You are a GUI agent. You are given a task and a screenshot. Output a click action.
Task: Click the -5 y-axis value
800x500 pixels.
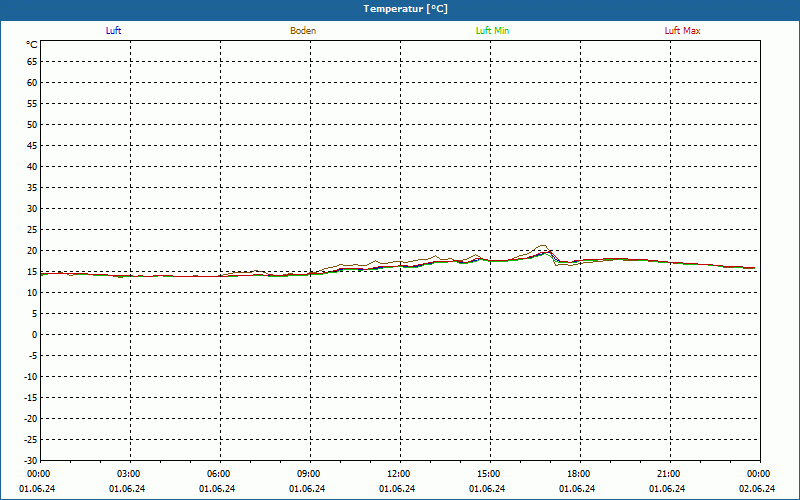point(33,356)
